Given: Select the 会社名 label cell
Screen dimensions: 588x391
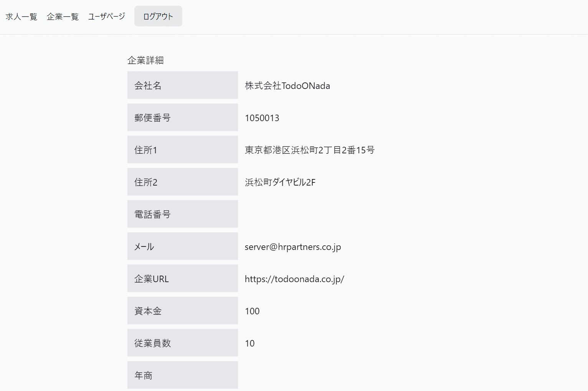Looking at the screenshot, I should 182,85.
